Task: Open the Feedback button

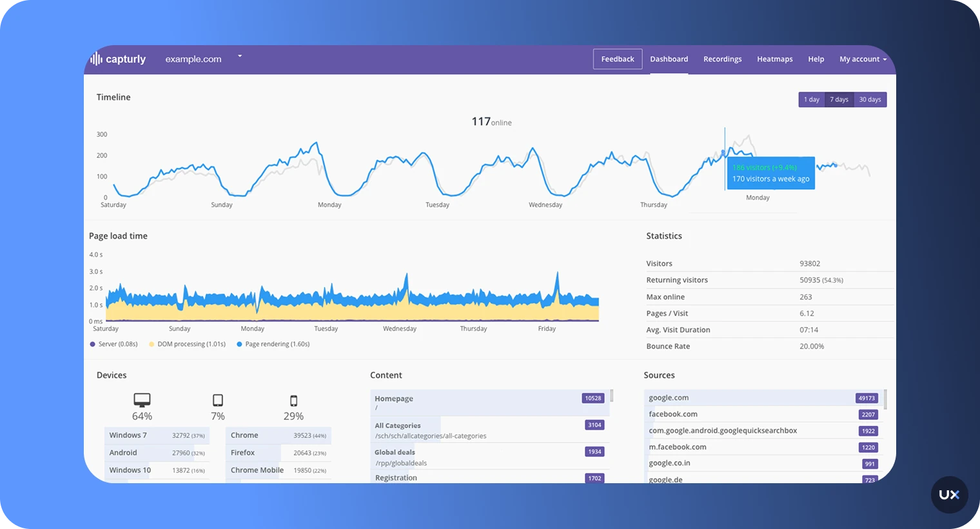Action: click(x=618, y=59)
